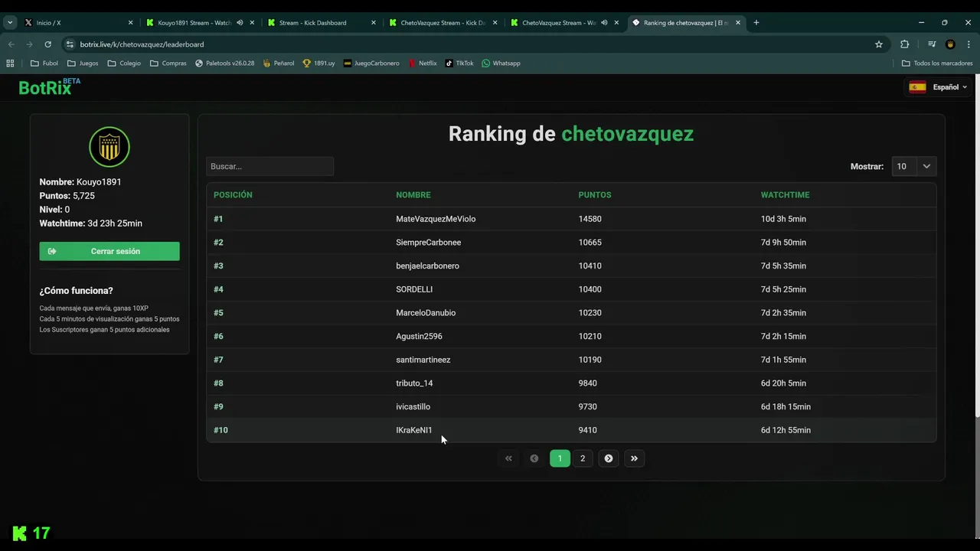
Task: Open the Whatsapp bookmark
Action: (501, 64)
